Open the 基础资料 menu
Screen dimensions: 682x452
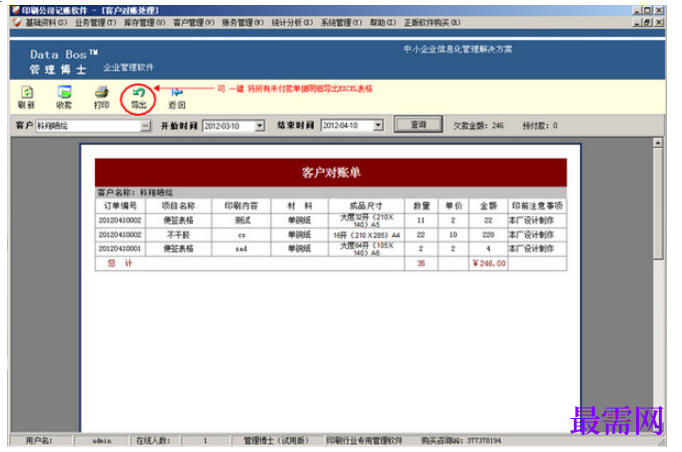point(46,22)
